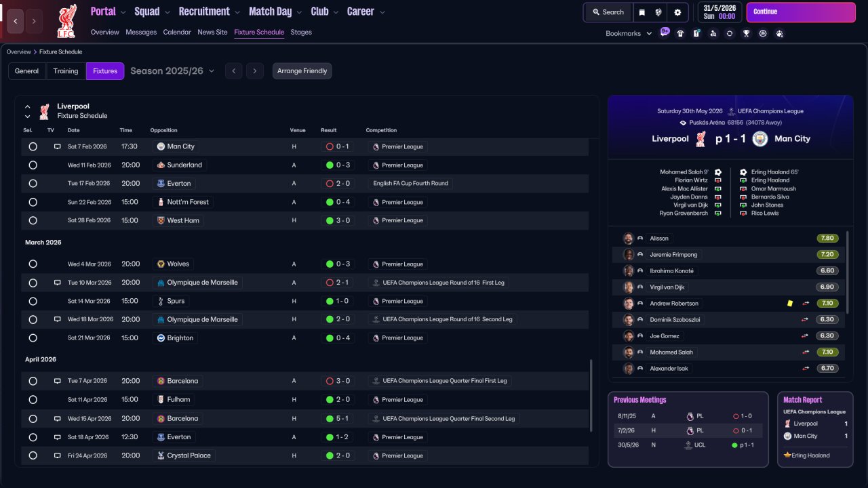Go forward with the right arrow button
Viewport: 868px width, 488px height.
[34, 21]
